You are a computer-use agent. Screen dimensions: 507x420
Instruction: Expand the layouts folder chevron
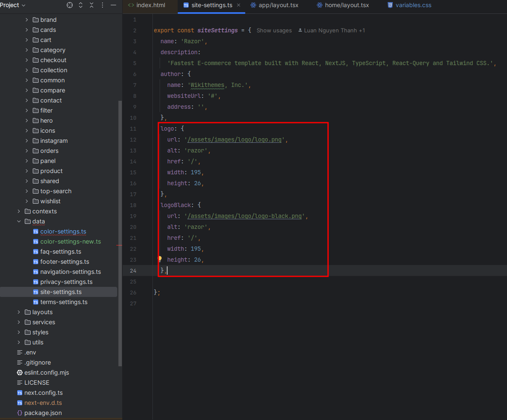(19, 312)
